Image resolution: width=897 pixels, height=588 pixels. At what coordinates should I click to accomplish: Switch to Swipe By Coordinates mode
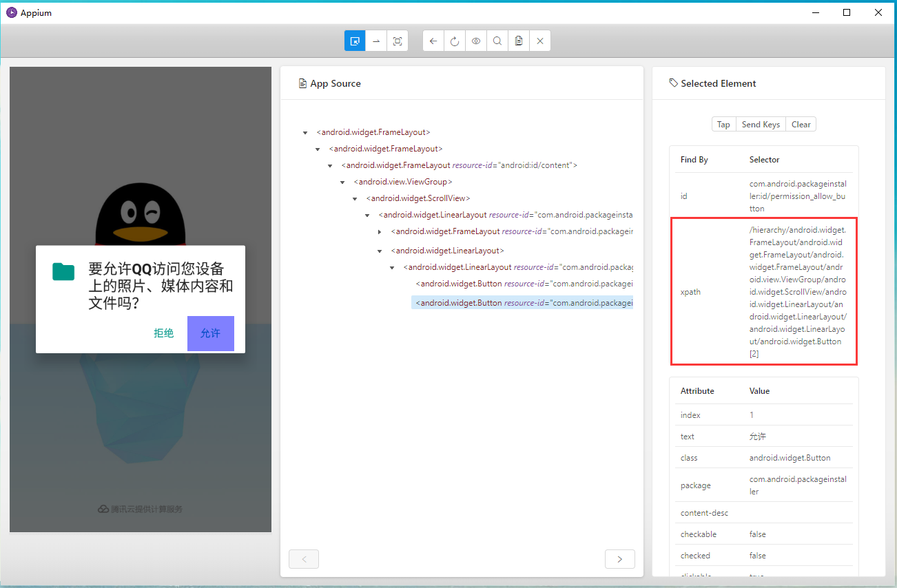tap(376, 41)
